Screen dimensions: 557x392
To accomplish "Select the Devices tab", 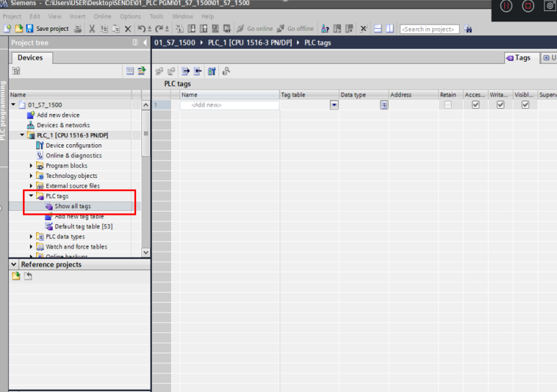I will (30, 58).
